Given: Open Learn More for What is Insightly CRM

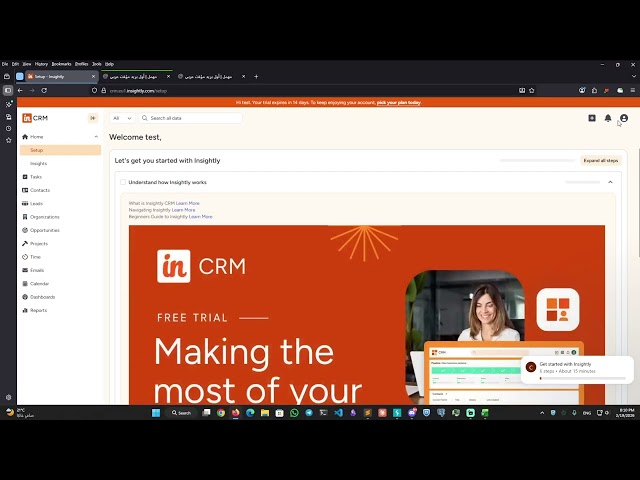Looking at the screenshot, I should coord(188,203).
